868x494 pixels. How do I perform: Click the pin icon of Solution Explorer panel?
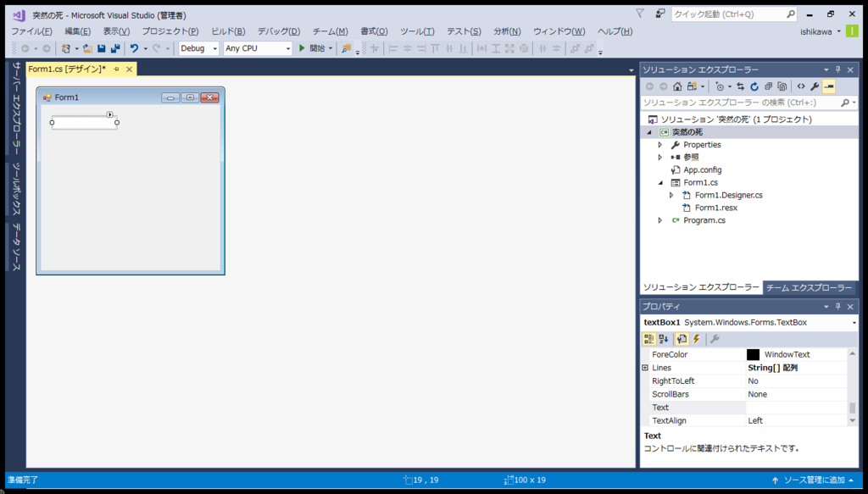837,69
